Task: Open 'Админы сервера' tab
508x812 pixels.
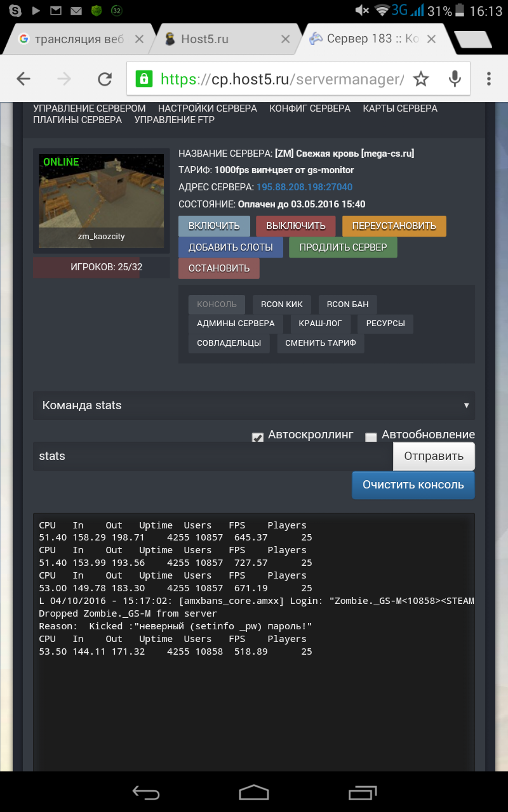Action: point(236,324)
